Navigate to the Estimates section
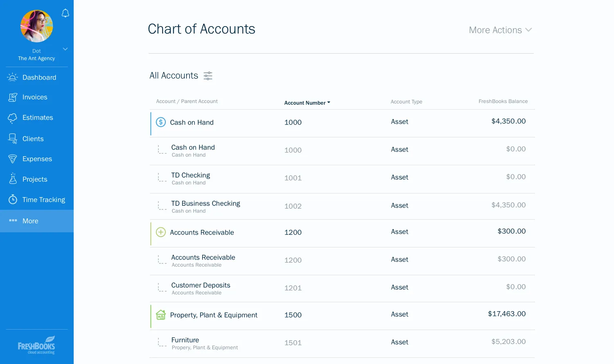This screenshot has width=614, height=364. click(x=38, y=117)
